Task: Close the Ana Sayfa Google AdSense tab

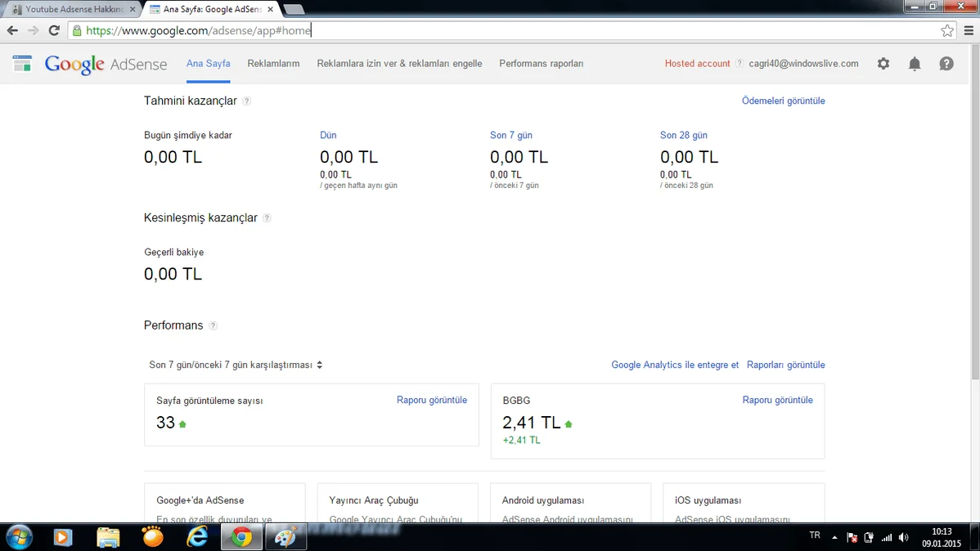Action: click(270, 9)
